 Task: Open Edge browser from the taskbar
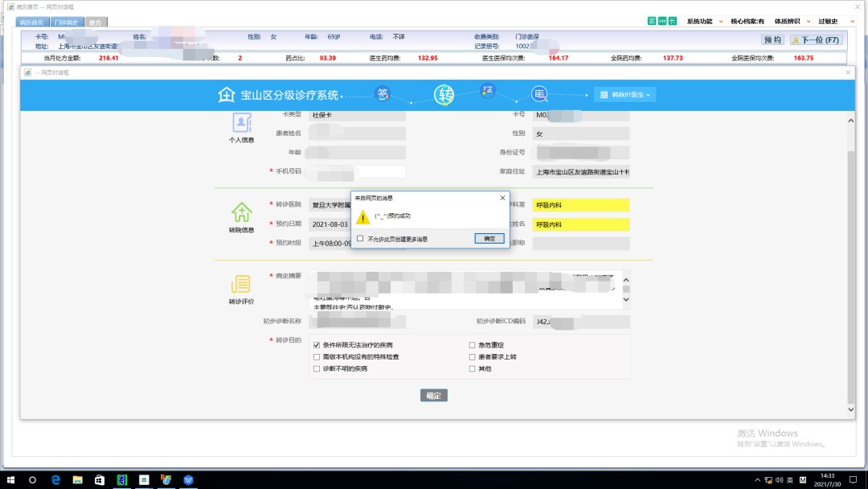(55, 479)
